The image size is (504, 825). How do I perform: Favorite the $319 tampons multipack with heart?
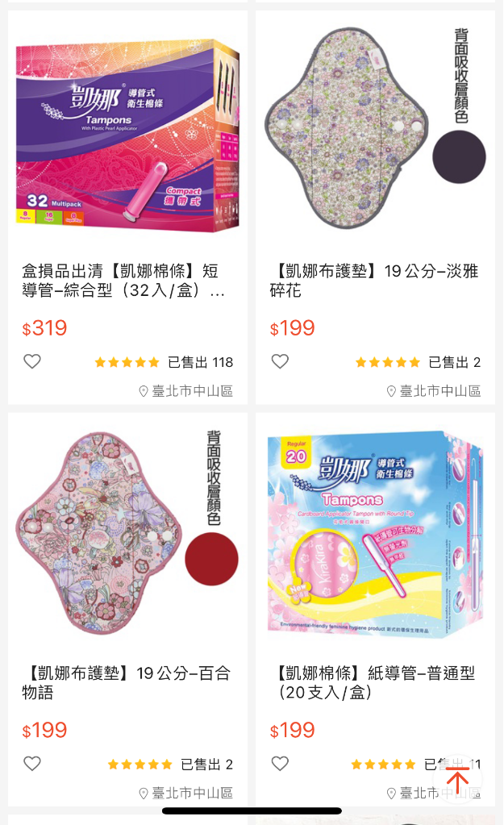pos(32,361)
